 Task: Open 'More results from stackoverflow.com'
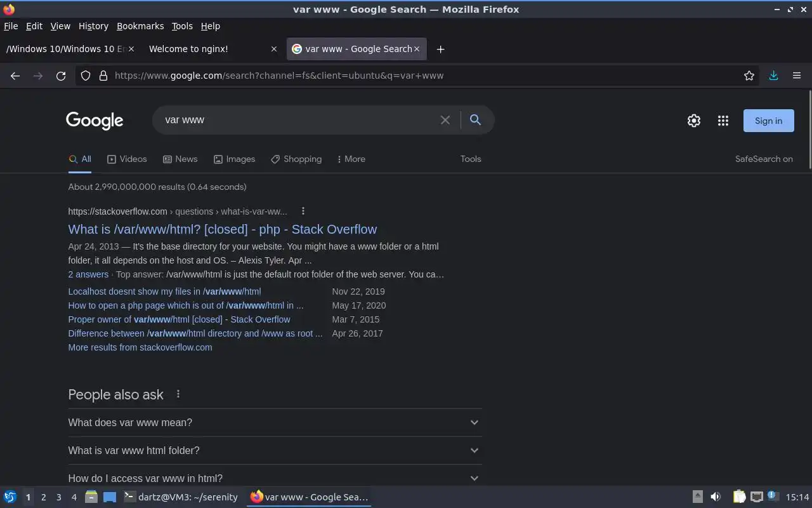140,347
